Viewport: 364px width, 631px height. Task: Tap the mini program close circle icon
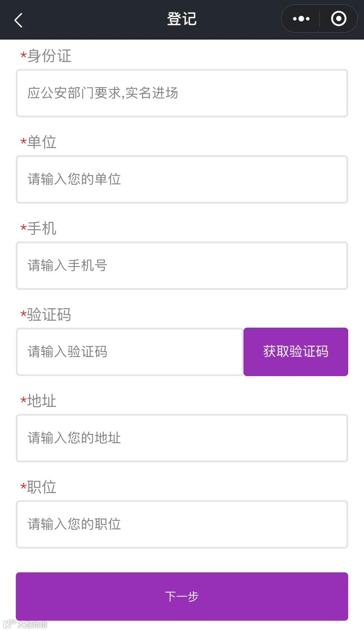point(338,19)
